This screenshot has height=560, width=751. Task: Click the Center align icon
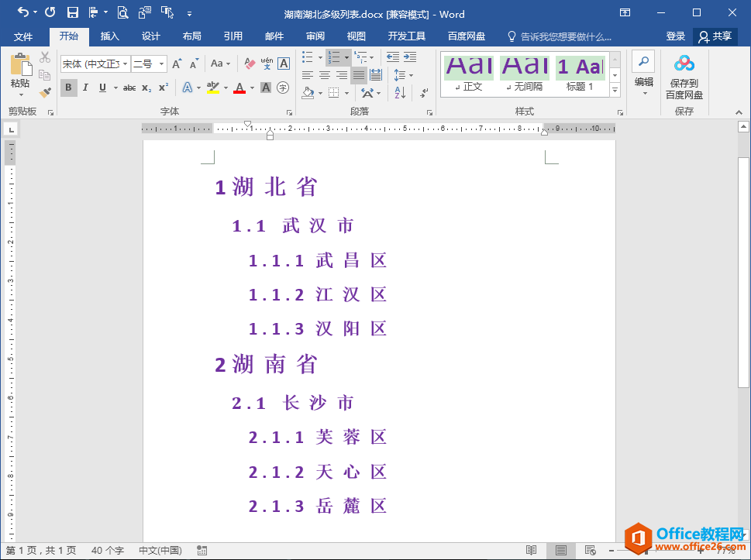point(325,75)
